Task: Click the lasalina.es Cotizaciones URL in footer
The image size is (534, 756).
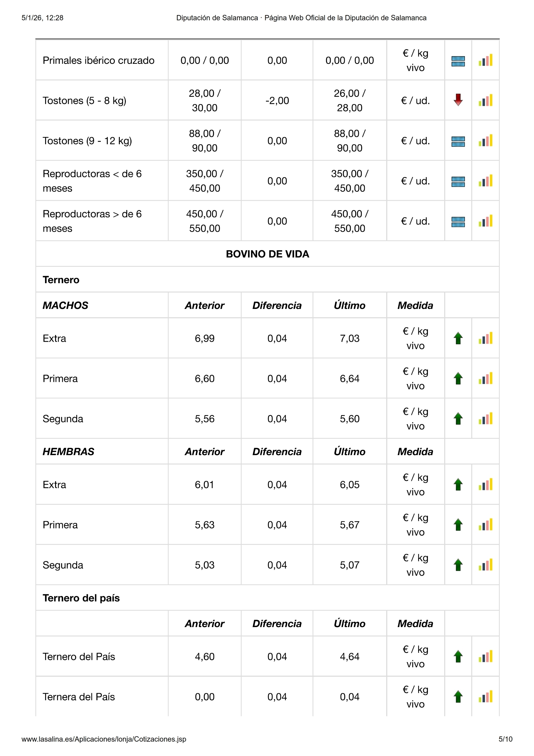Action: [x=104, y=739]
